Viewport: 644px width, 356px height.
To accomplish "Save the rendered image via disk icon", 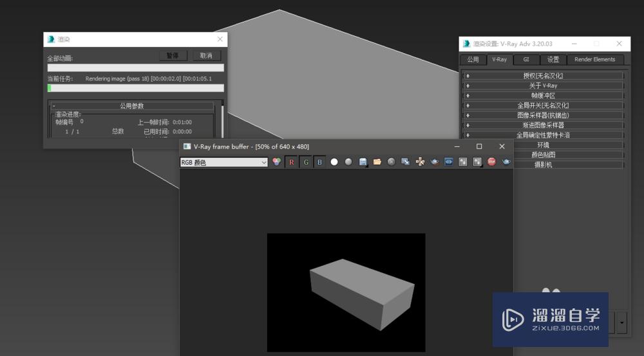I will pyautogui.click(x=363, y=162).
